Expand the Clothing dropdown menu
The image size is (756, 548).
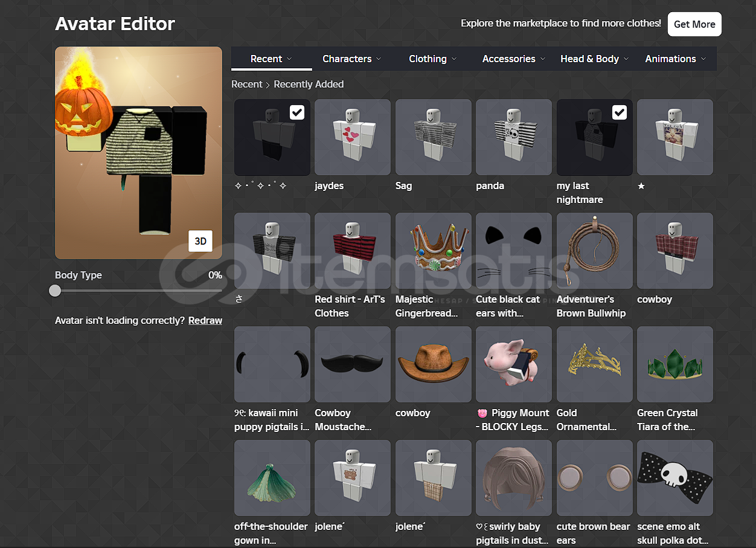pyautogui.click(x=432, y=59)
